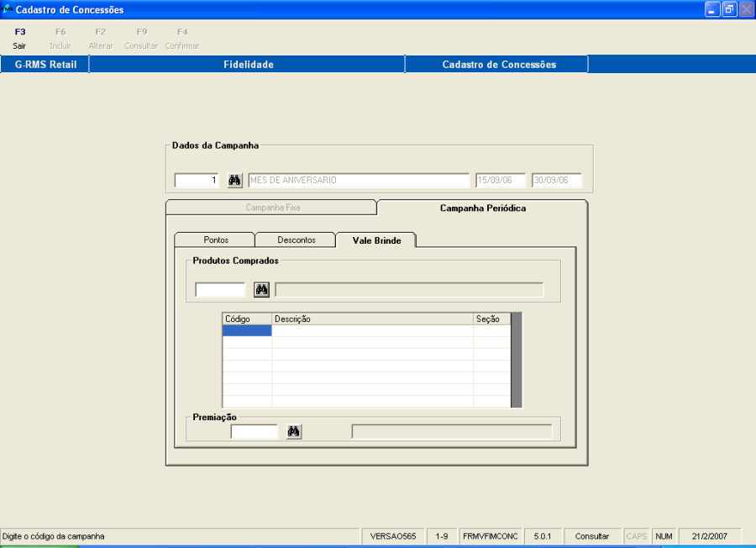Screen dimensions: 756x548
Task: Click the G-RMS Retail header button
Action: click(45, 64)
